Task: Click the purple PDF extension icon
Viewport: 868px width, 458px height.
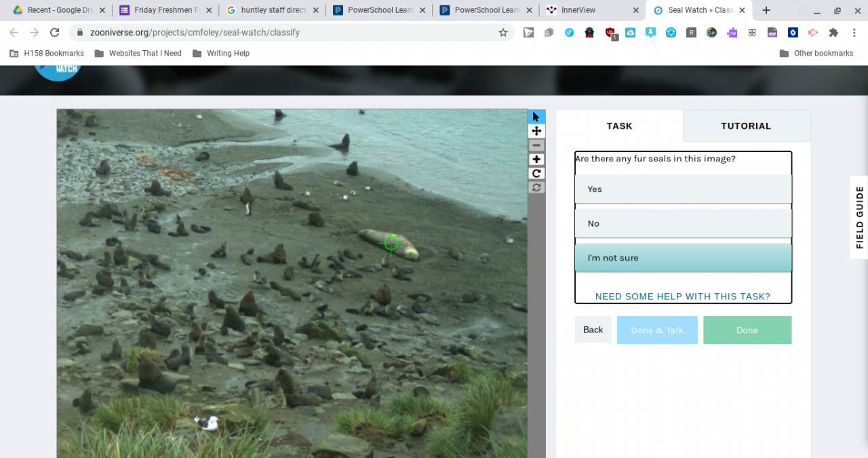Action: coord(772,33)
